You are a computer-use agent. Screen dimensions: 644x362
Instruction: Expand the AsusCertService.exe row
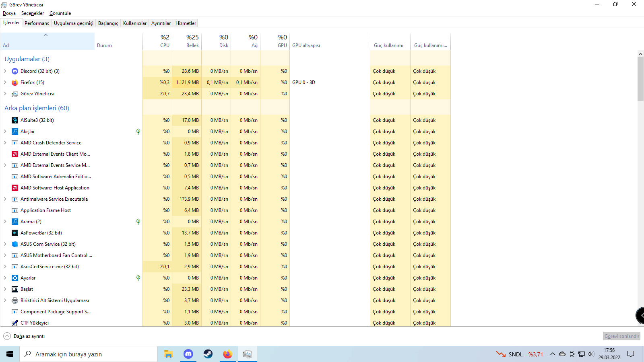click(5, 267)
